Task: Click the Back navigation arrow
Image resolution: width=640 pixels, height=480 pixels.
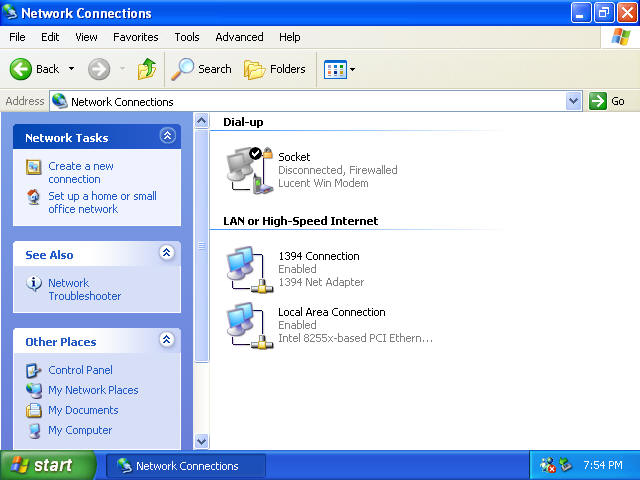Action: point(35,69)
